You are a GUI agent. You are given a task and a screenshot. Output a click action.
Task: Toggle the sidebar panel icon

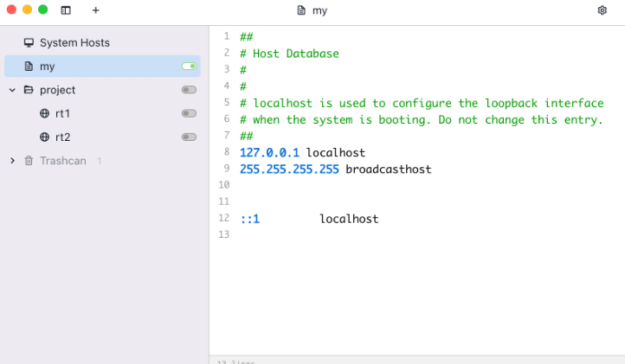click(66, 10)
